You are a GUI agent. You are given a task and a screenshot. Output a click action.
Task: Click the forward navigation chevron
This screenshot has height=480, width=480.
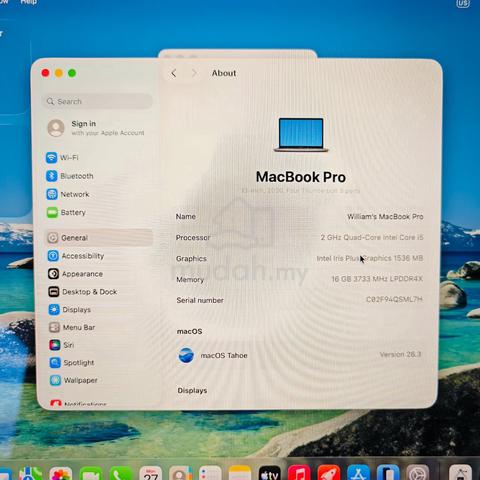click(x=194, y=73)
